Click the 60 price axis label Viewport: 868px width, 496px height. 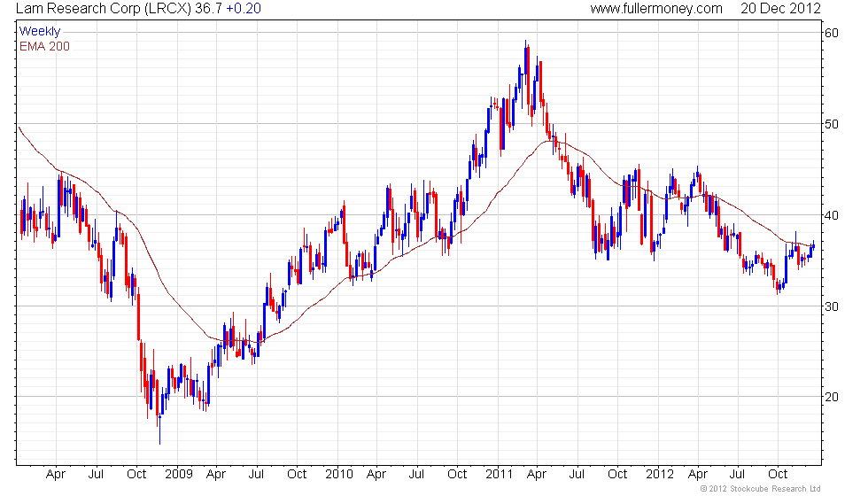(831, 34)
